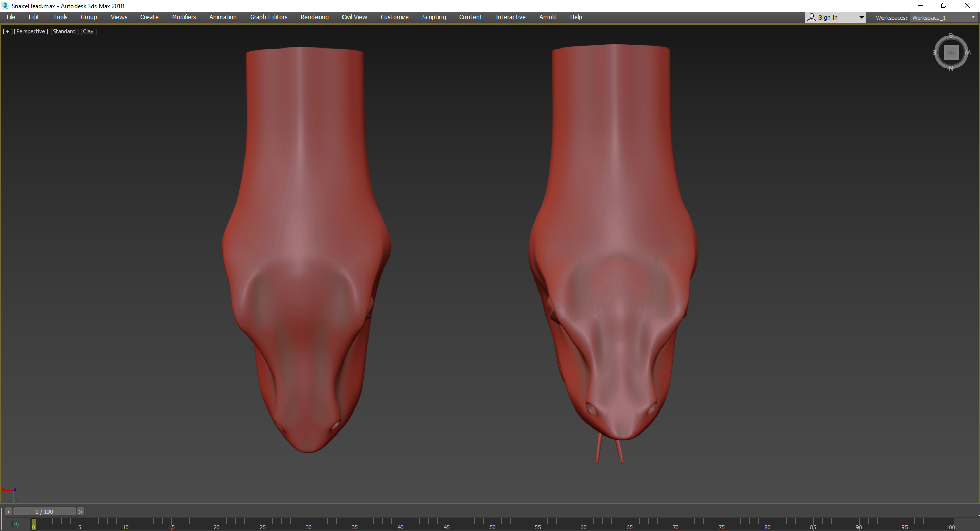
Task: Open the Graph Editors menu
Action: pos(268,17)
